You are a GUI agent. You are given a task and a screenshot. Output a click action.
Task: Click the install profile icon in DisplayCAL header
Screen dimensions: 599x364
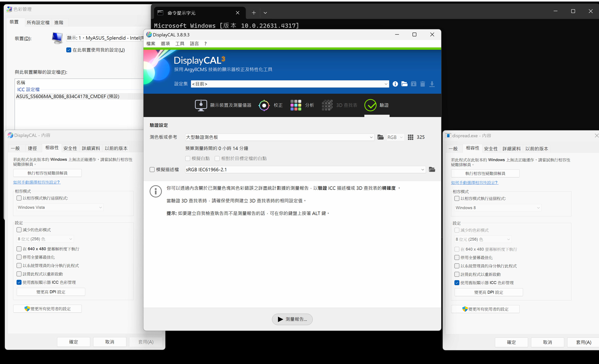[413, 84]
